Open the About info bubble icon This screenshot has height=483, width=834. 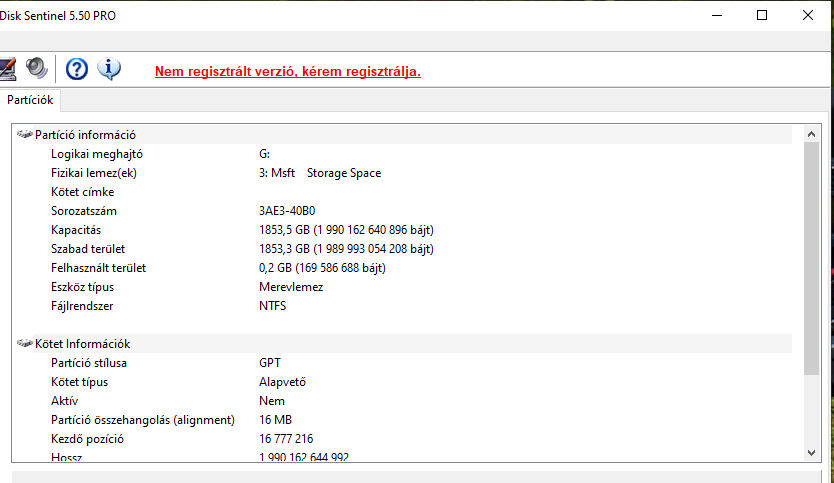coord(109,69)
